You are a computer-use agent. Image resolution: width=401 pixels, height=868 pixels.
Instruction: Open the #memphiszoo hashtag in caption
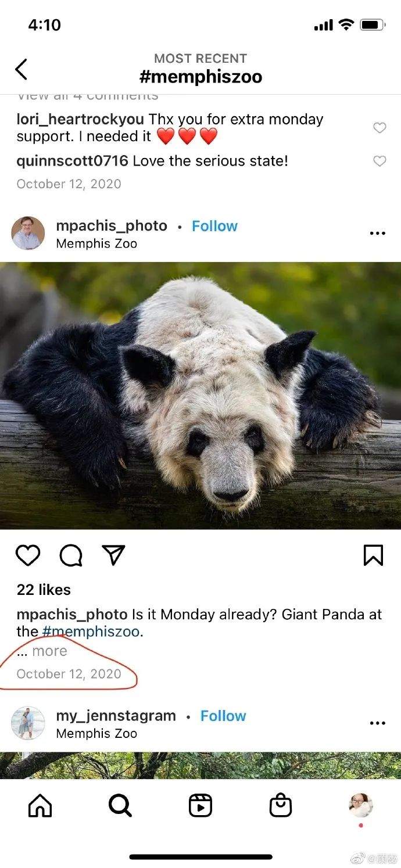(91, 632)
